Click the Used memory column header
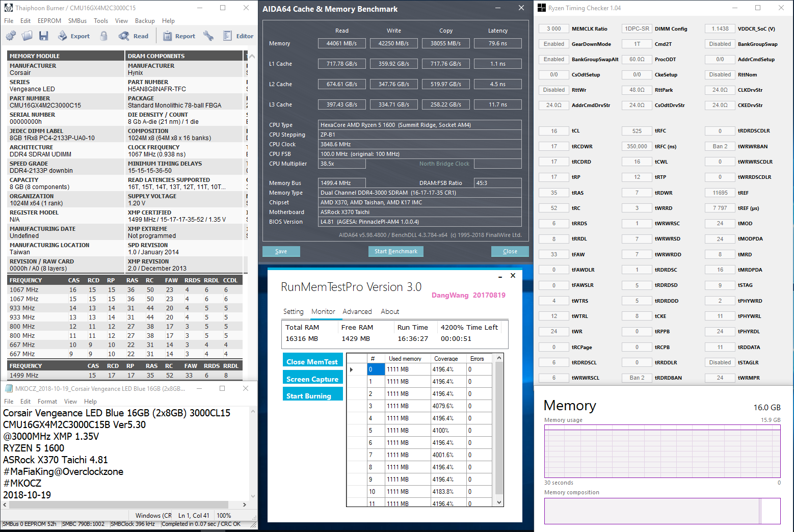 click(408, 359)
